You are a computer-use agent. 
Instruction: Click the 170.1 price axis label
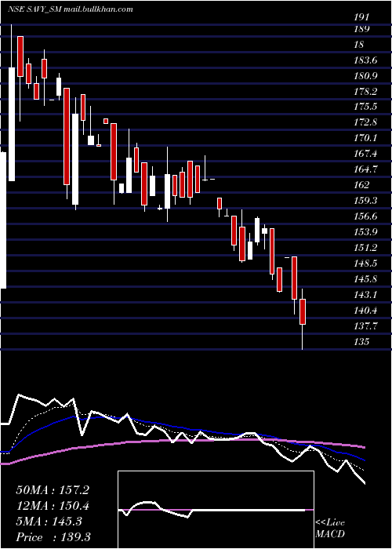[365, 138]
